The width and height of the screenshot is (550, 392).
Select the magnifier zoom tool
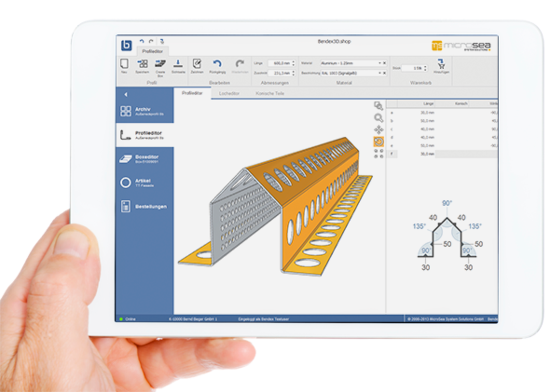(378, 118)
